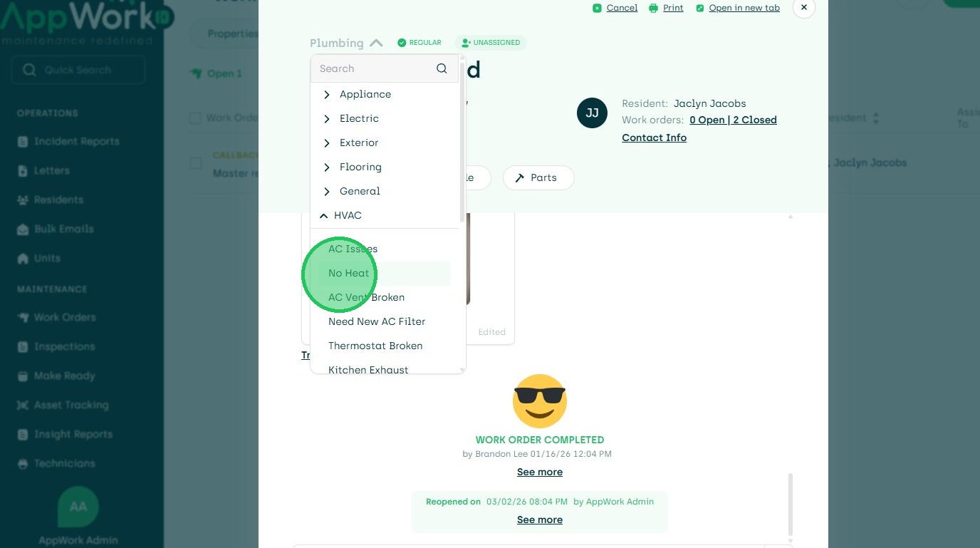Viewport: 980px width, 548px height.
Task: Expand the General category
Action: click(x=327, y=191)
